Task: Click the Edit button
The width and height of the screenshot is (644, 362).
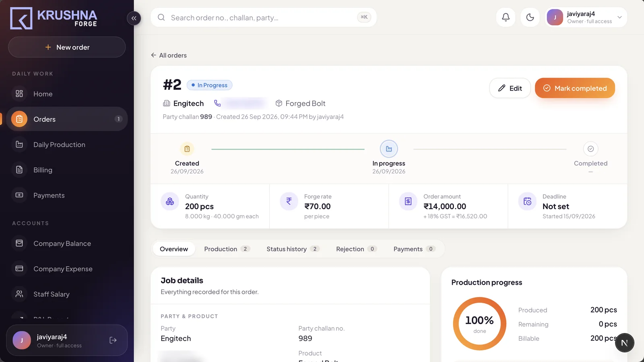Action: coord(510,88)
